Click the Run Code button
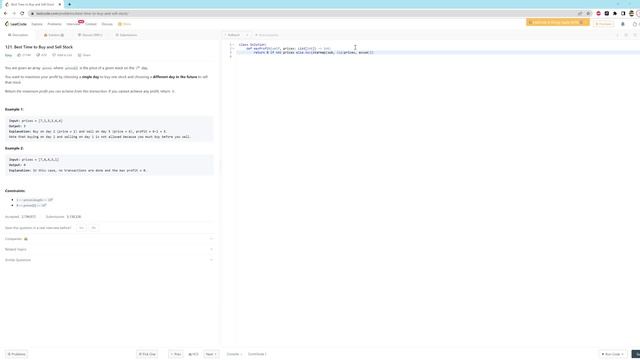640x360 pixels. coord(613,354)
